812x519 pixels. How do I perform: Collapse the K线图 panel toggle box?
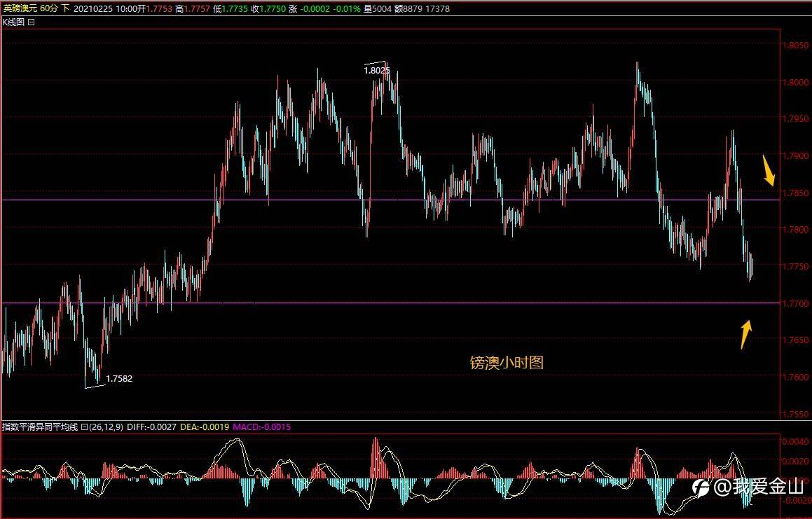(x=31, y=22)
